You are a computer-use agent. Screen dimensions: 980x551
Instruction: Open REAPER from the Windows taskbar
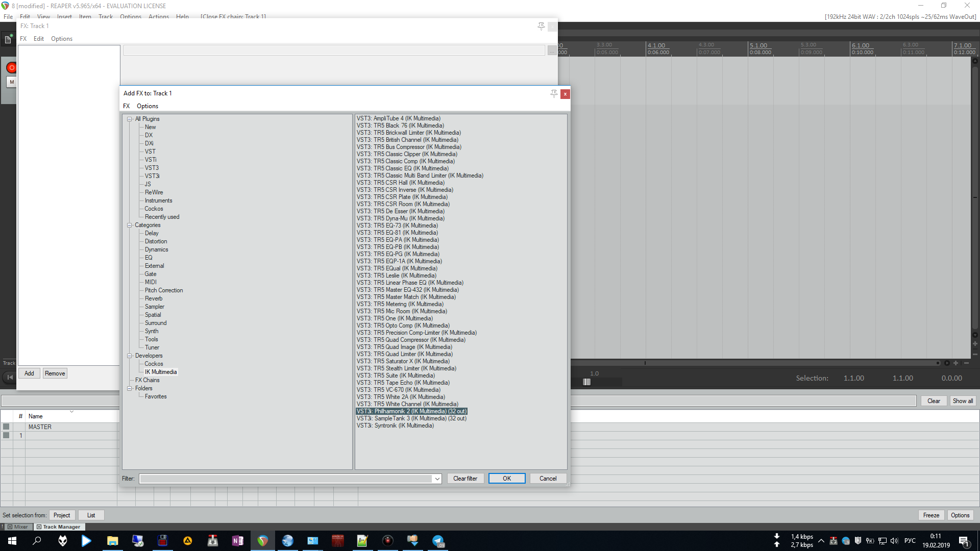tap(262, 541)
